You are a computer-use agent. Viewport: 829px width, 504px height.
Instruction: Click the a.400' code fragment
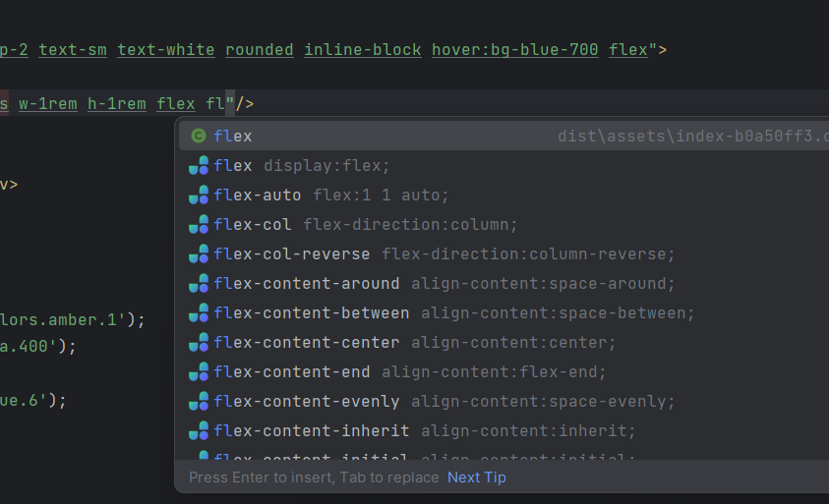click(x=29, y=347)
